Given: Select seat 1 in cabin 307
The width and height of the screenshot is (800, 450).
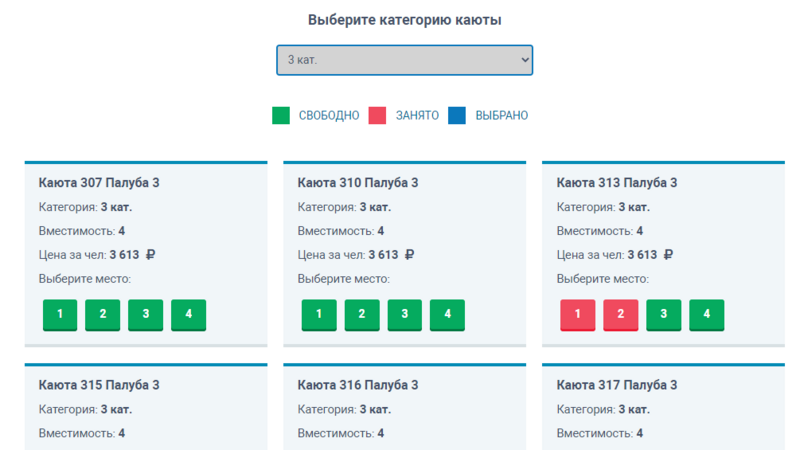Looking at the screenshot, I should pos(60,315).
